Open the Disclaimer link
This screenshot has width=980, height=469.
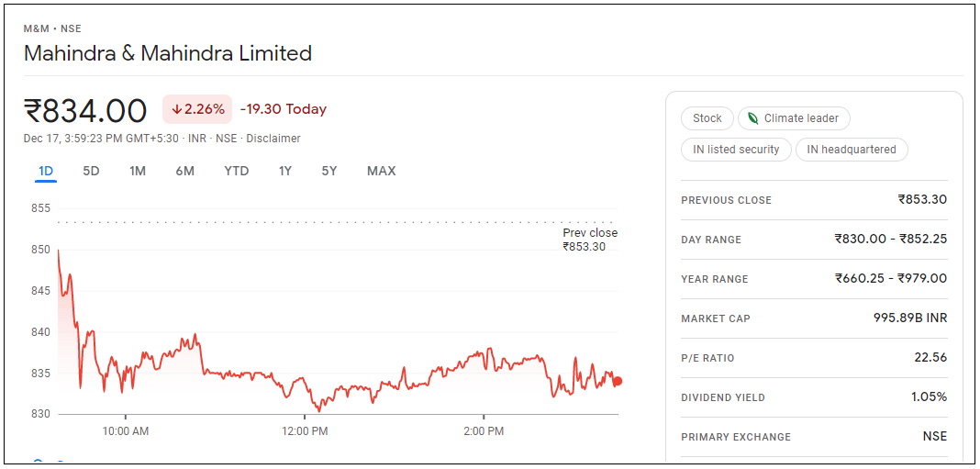point(273,139)
